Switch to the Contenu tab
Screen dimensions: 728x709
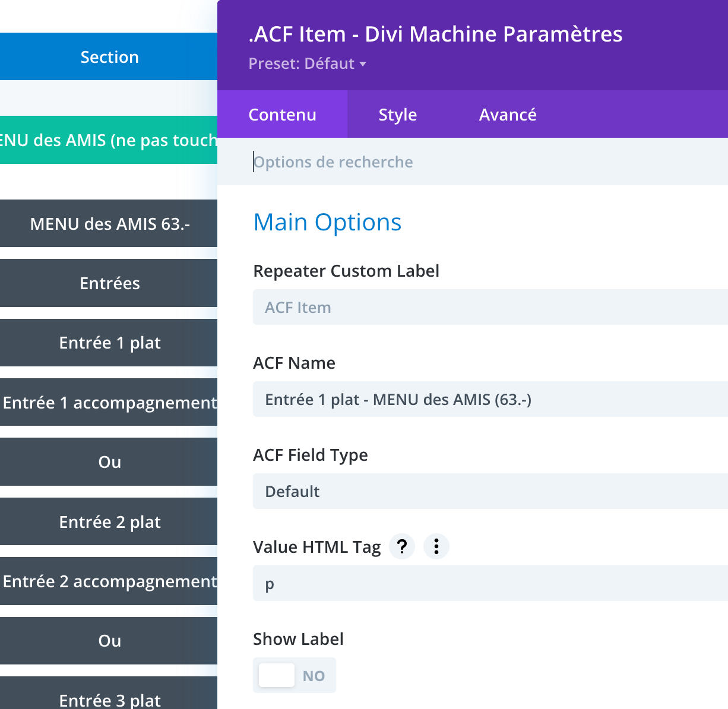(x=282, y=115)
